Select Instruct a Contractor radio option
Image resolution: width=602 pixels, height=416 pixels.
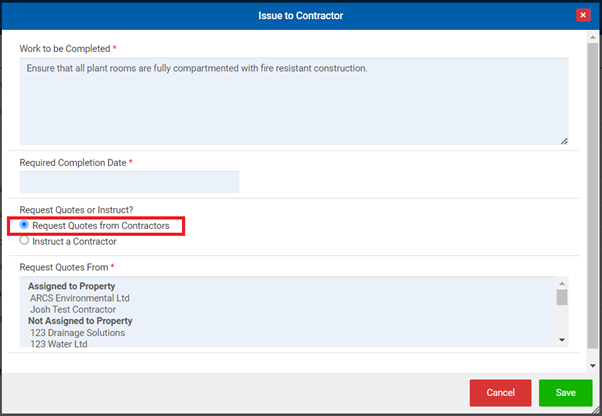[24, 240]
